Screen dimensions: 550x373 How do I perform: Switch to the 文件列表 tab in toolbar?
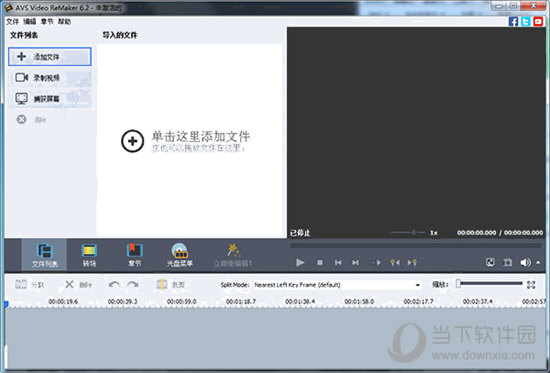45,255
